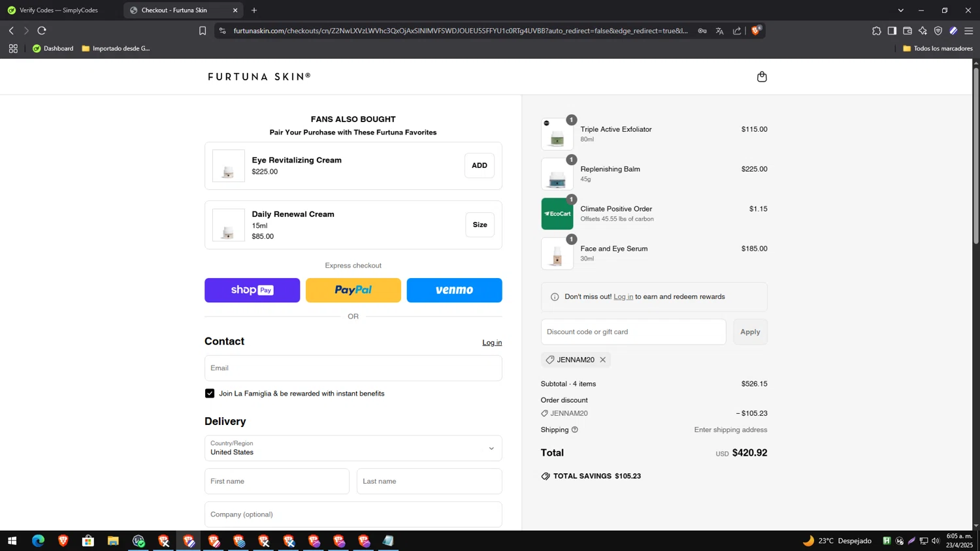
Task: Click the Daily Renewal Cream thumbnail
Action: [229, 225]
